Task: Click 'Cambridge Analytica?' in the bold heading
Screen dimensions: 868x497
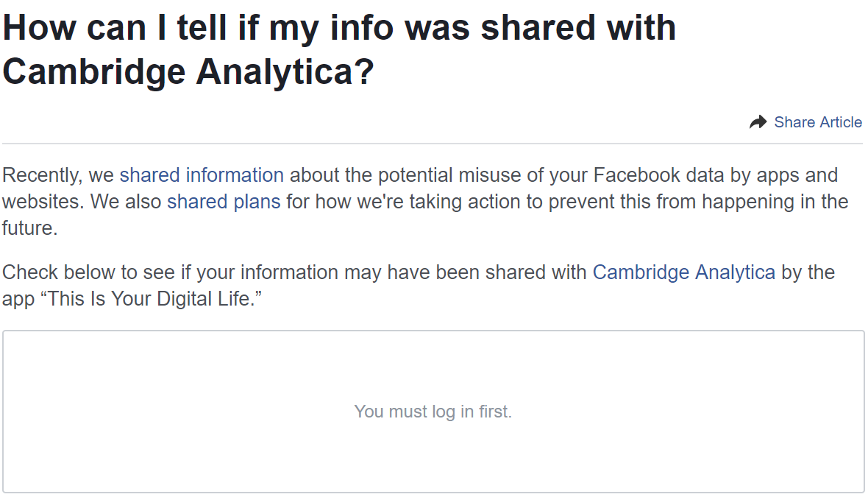Action: pos(188,72)
